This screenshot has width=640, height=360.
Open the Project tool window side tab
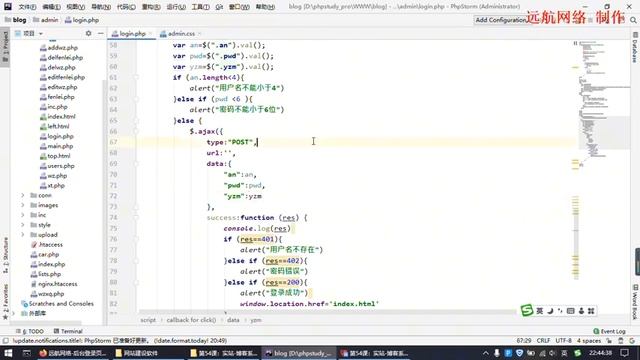pos(5,46)
